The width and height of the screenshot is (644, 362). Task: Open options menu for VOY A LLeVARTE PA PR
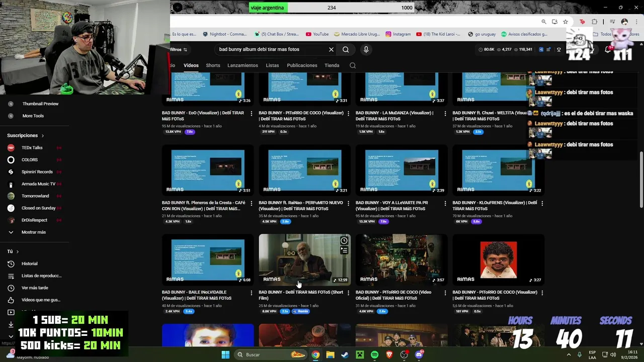(445, 203)
